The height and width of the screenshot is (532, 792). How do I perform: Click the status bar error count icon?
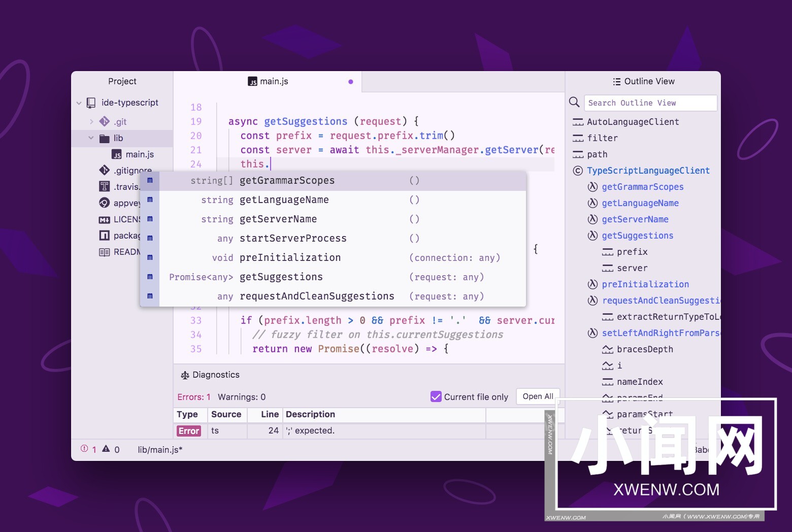click(84, 449)
